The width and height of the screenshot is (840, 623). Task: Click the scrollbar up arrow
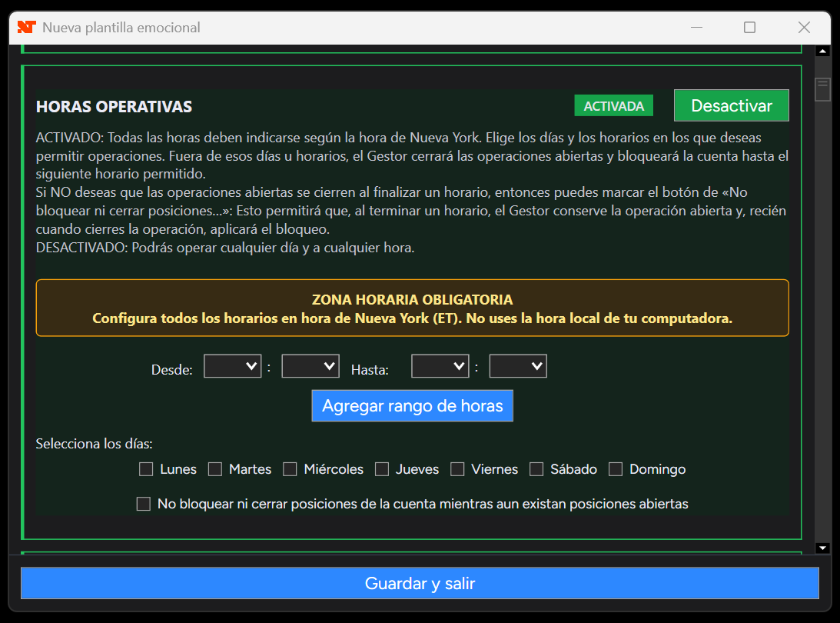point(822,51)
